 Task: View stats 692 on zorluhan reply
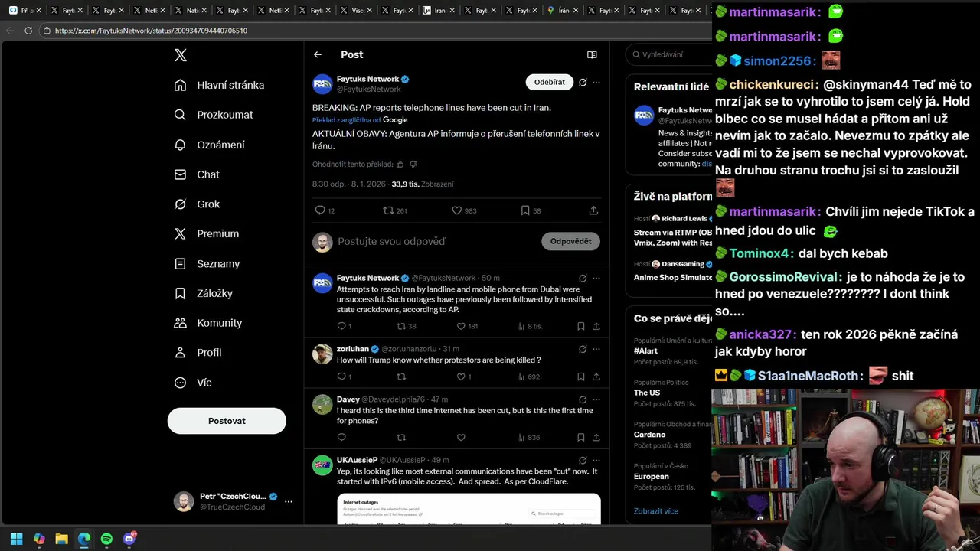(529, 377)
